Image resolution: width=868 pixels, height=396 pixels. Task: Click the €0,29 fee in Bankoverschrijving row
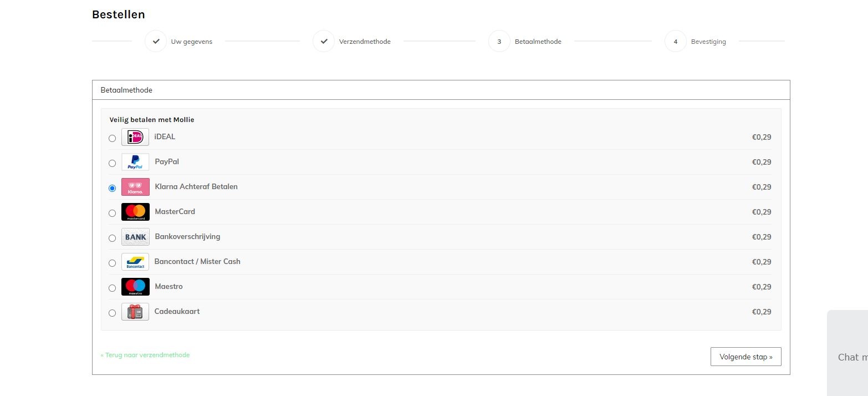click(762, 237)
